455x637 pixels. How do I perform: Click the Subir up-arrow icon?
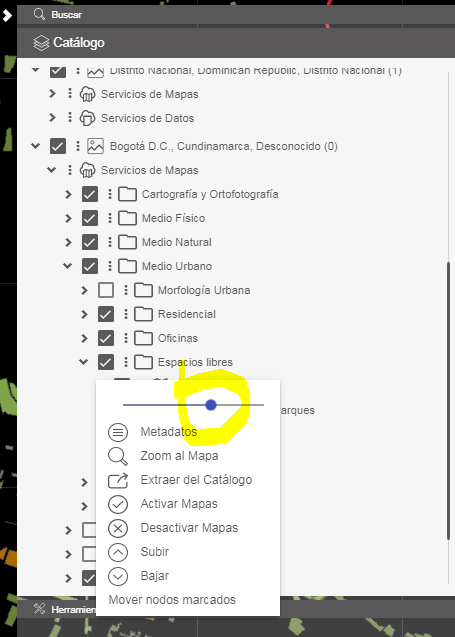click(118, 552)
